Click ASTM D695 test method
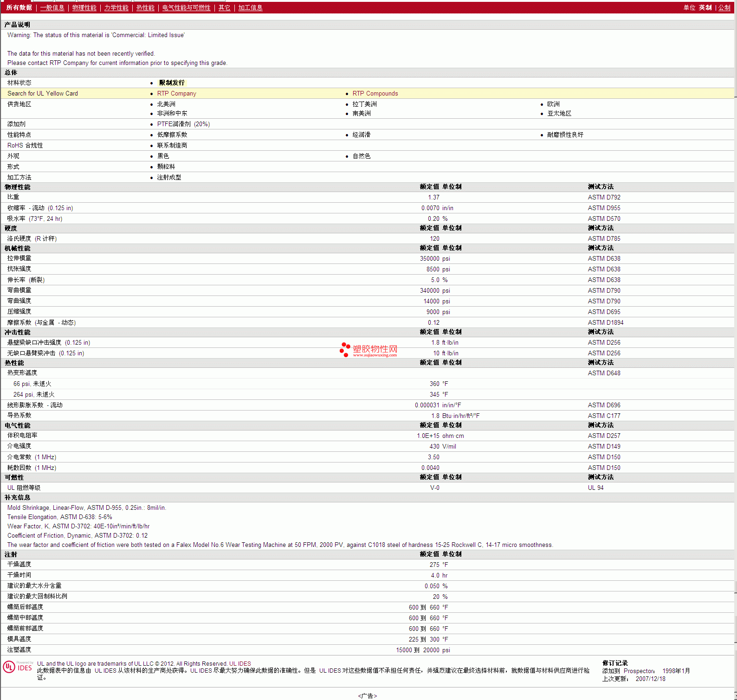The height and width of the screenshot is (700, 737). pos(604,312)
